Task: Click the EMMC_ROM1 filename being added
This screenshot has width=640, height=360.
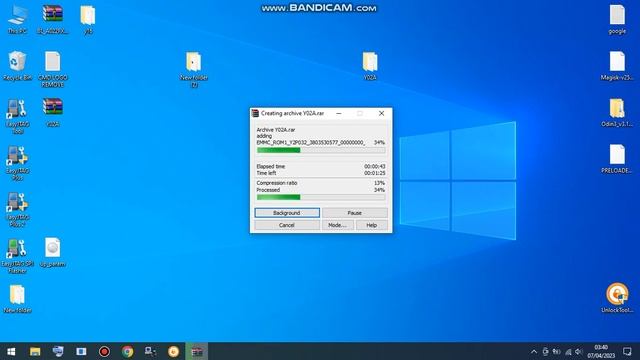Action: (x=311, y=142)
